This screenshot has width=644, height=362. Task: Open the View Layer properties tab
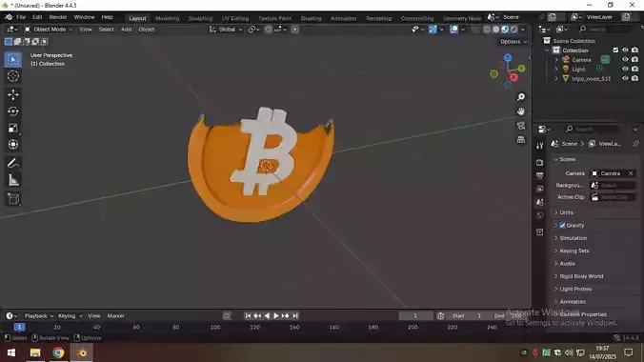539,189
